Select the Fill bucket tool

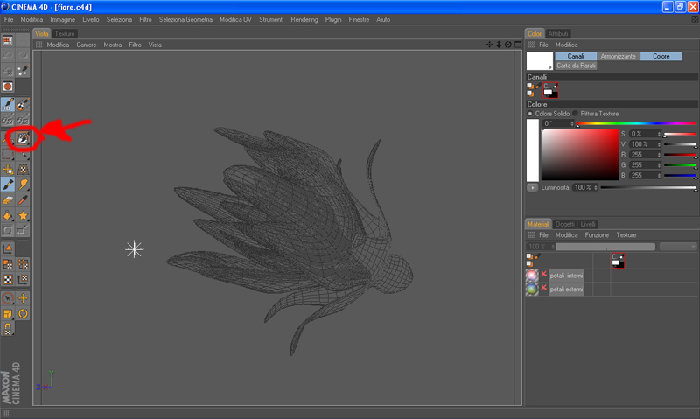point(8,216)
